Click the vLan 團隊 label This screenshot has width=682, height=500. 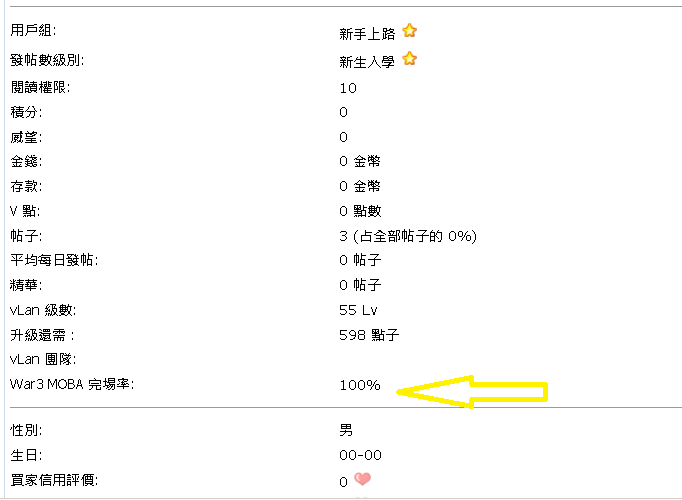(x=44, y=359)
